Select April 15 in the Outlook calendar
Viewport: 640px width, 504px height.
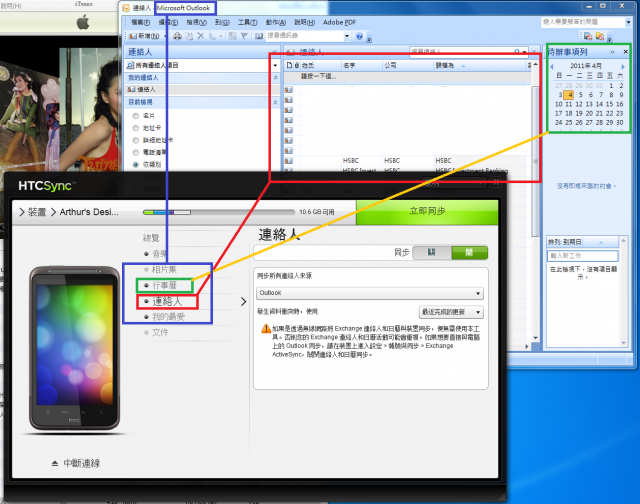609,104
